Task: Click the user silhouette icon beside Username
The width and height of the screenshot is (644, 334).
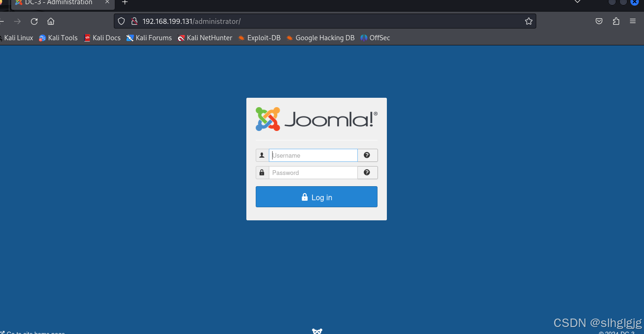Action: coord(262,155)
